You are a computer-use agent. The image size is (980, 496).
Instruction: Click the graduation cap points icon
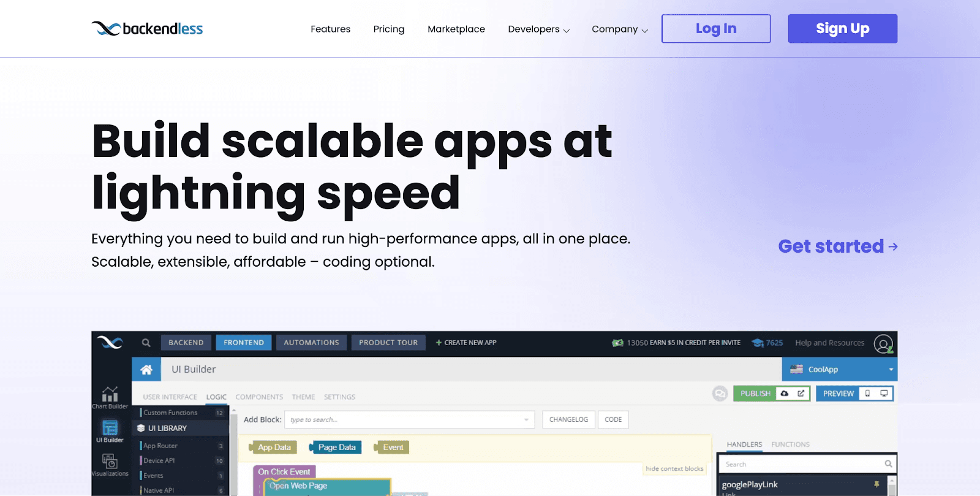coord(758,343)
